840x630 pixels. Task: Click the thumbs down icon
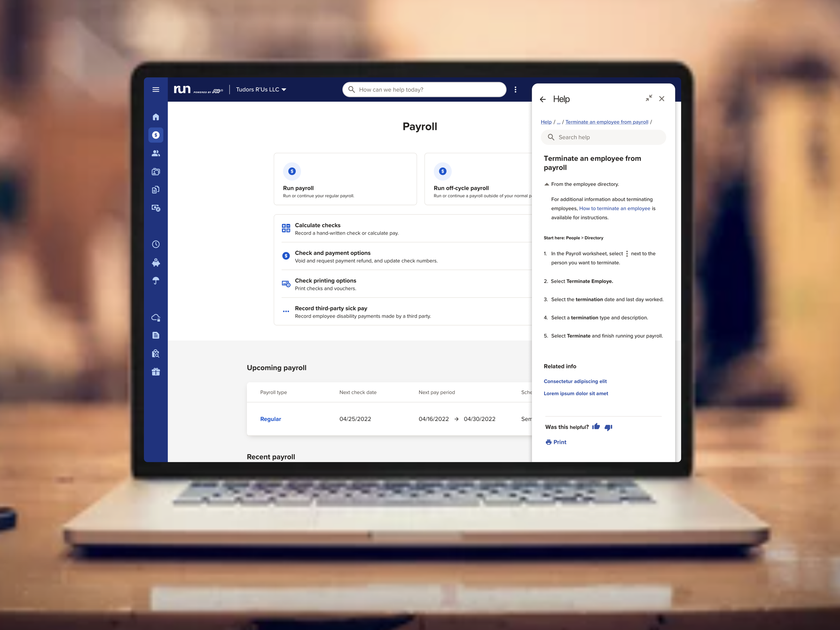point(608,427)
